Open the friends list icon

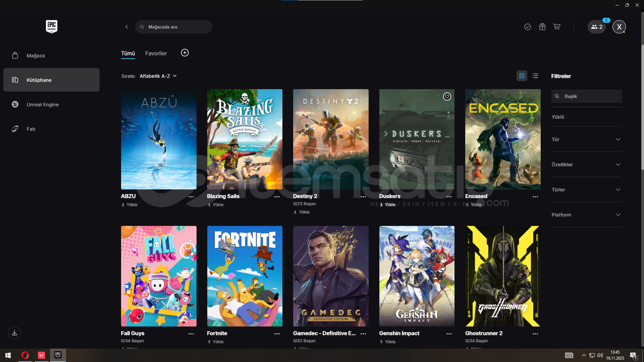click(596, 27)
